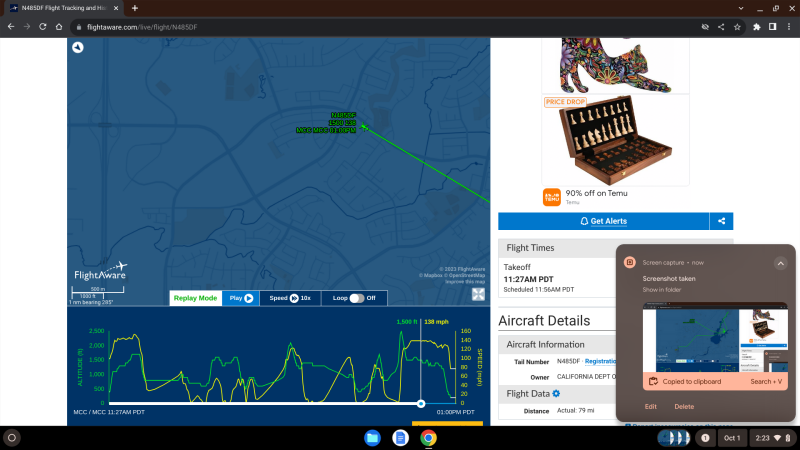800x450 pixels.
Task: Open the notification count indicator
Action: click(705, 438)
